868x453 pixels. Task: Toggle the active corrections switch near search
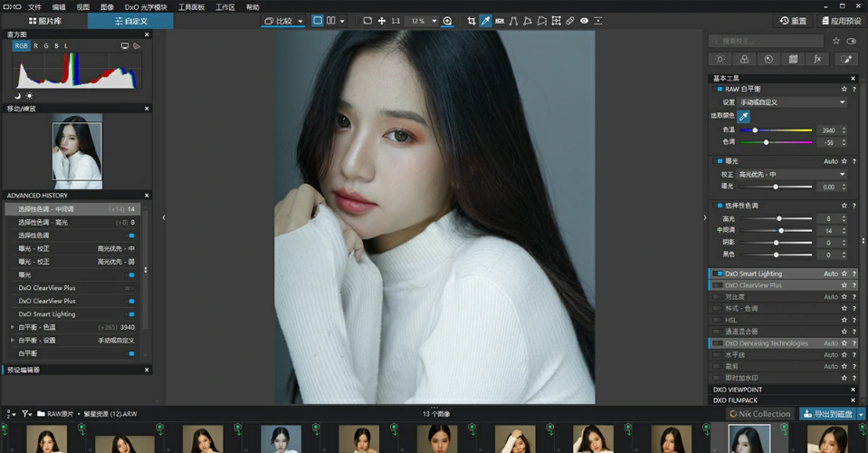852,41
